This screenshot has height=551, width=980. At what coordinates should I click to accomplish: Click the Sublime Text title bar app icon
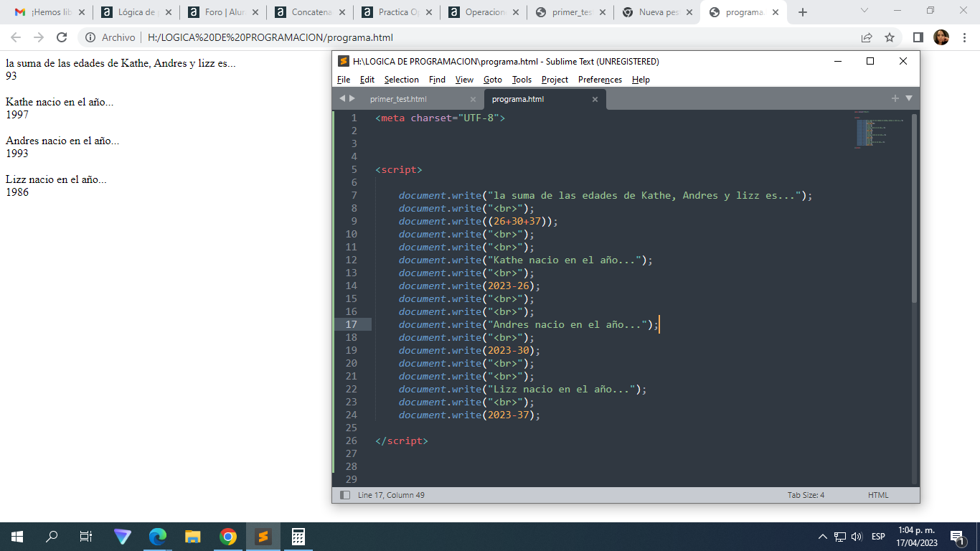pos(343,62)
